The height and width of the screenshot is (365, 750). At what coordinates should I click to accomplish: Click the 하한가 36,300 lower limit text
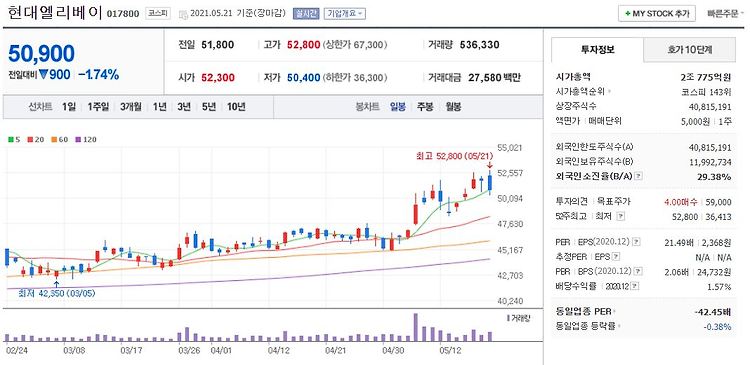(355, 77)
